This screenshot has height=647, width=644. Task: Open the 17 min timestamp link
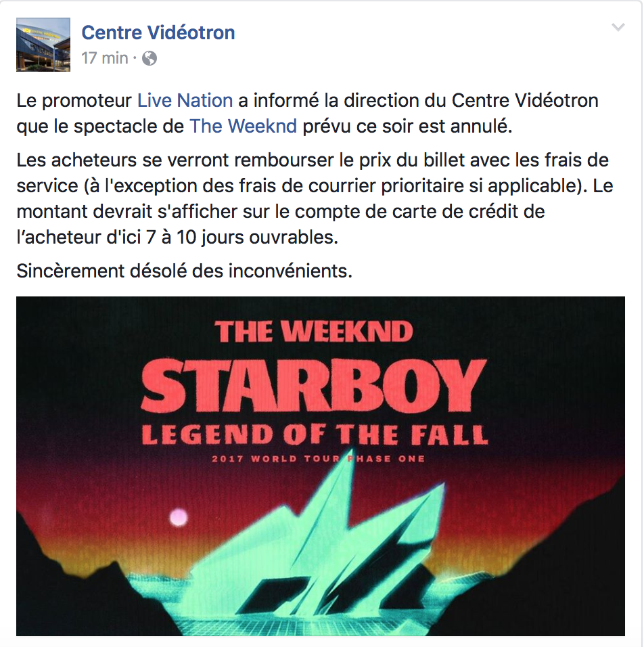[105, 58]
